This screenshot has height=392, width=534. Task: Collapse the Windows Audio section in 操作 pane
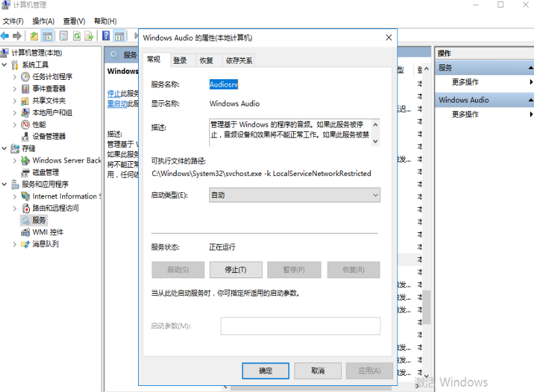[x=531, y=100]
